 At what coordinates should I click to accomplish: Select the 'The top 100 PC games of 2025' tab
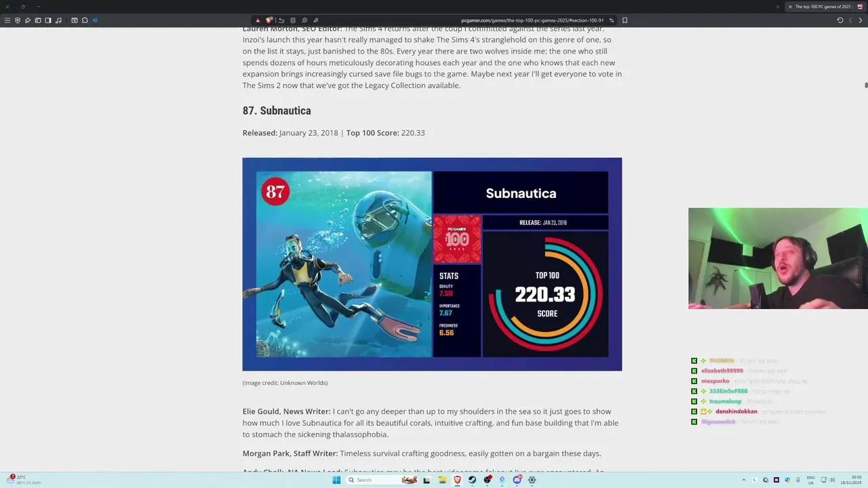point(825,7)
